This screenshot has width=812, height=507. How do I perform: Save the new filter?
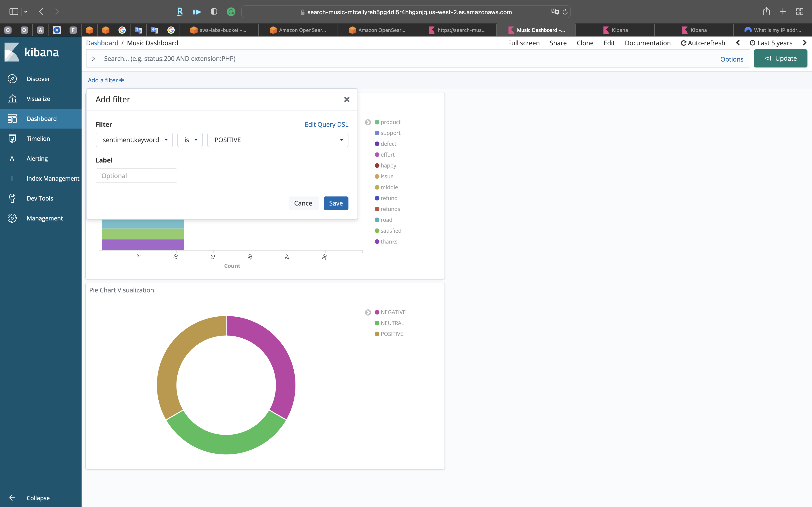coord(336,203)
